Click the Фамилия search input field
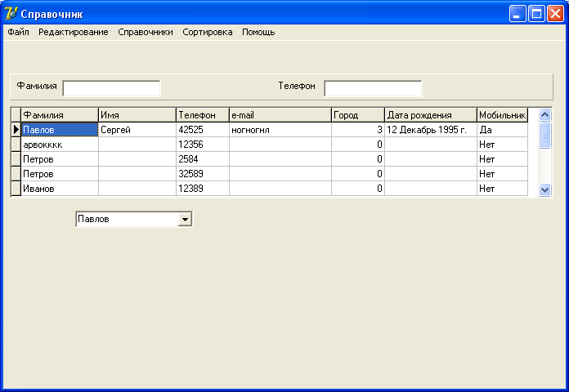569x392 pixels. point(111,88)
